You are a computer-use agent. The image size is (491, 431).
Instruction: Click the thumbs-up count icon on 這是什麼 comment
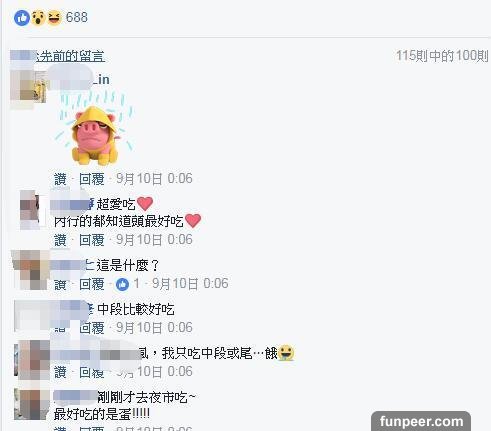(x=122, y=284)
